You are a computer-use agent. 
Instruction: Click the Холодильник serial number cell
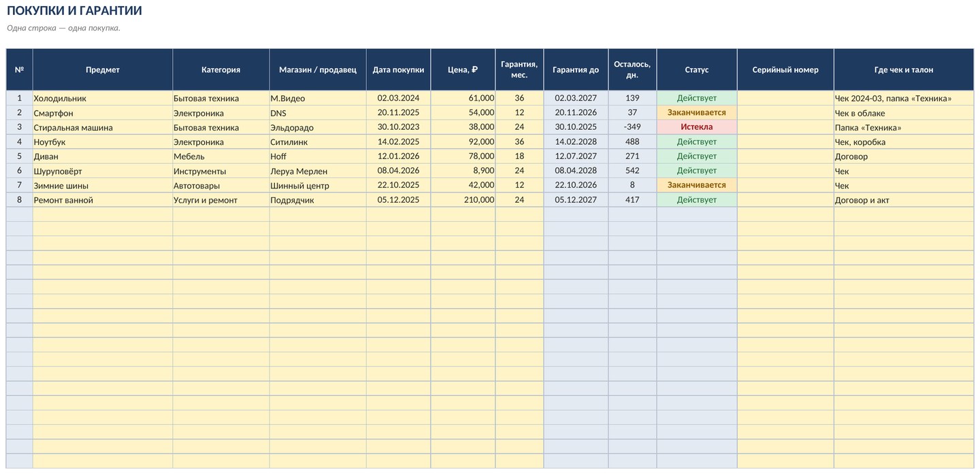pyautogui.click(x=785, y=98)
